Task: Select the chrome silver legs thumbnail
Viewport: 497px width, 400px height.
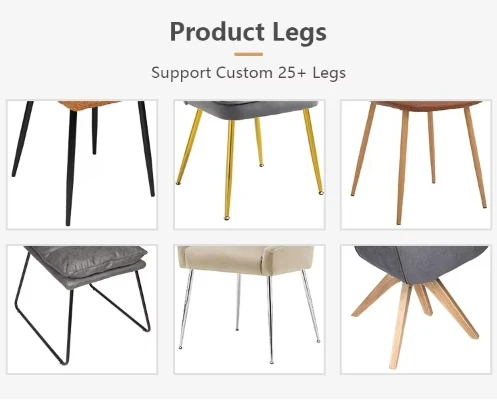Action: 249,309
